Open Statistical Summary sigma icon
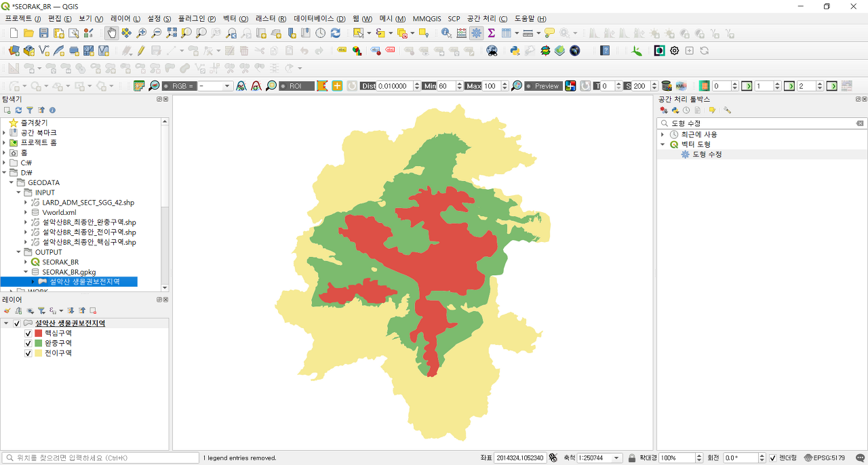This screenshot has width=868, height=465. [x=491, y=33]
